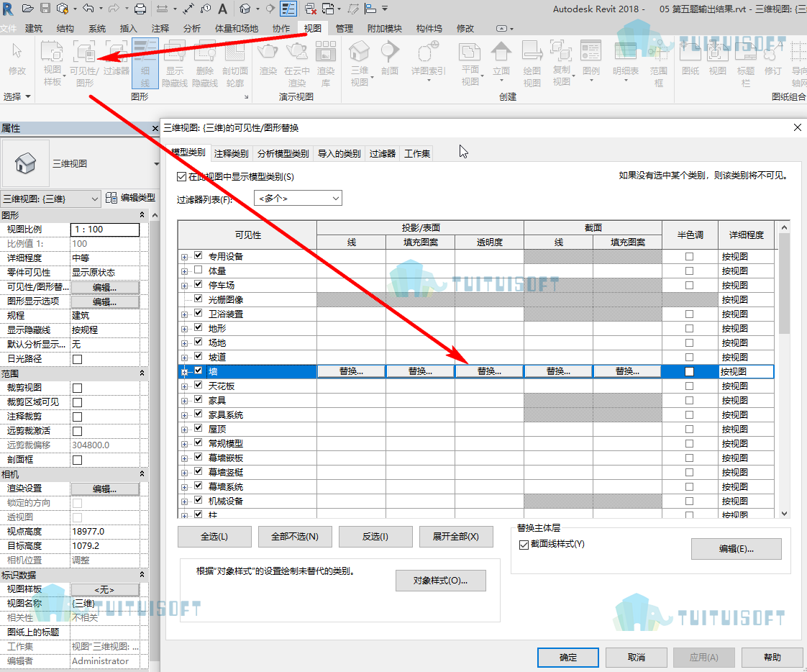Toggle 细线 ribbon button
The height and width of the screenshot is (672, 807).
(x=145, y=63)
